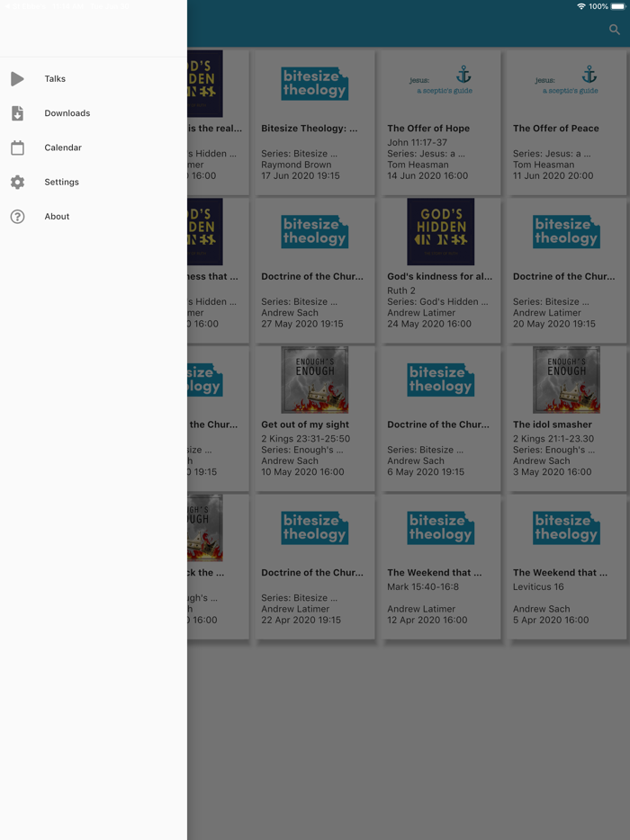
Task: Select date '3 May 2020 16:00'
Action: pyautogui.click(x=553, y=472)
